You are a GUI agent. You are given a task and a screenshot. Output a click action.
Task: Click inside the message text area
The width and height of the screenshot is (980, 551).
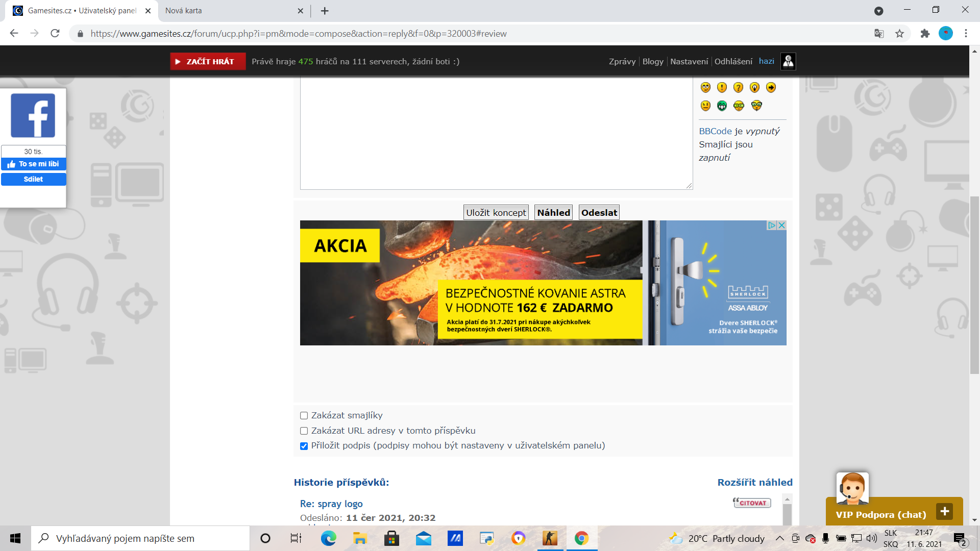coord(495,133)
